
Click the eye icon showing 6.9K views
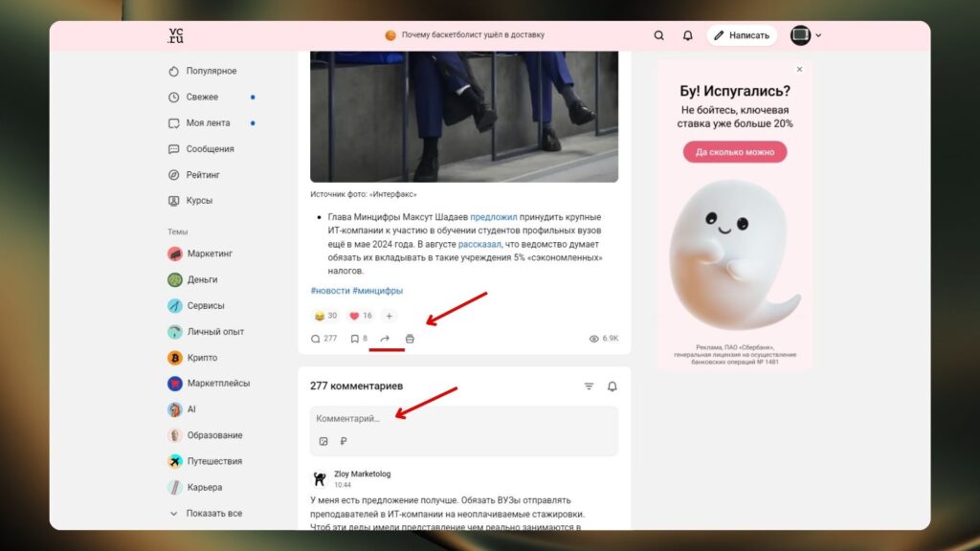point(593,338)
